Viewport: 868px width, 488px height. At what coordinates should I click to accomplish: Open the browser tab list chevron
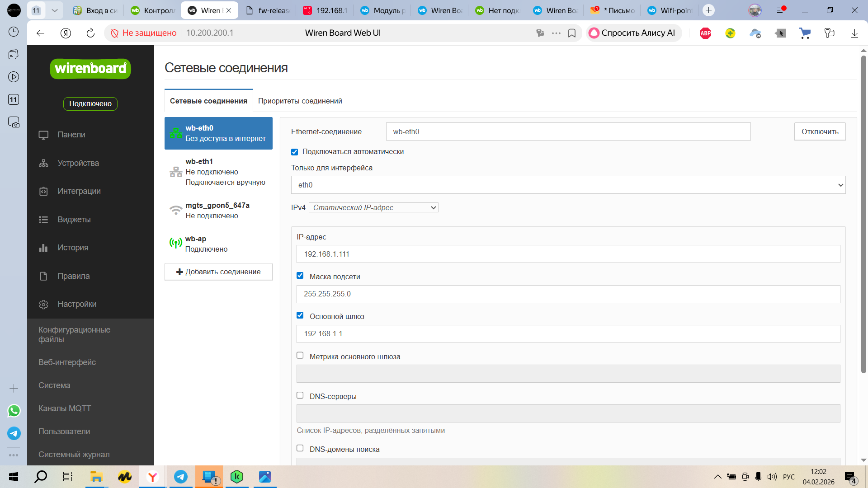(x=55, y=10)
